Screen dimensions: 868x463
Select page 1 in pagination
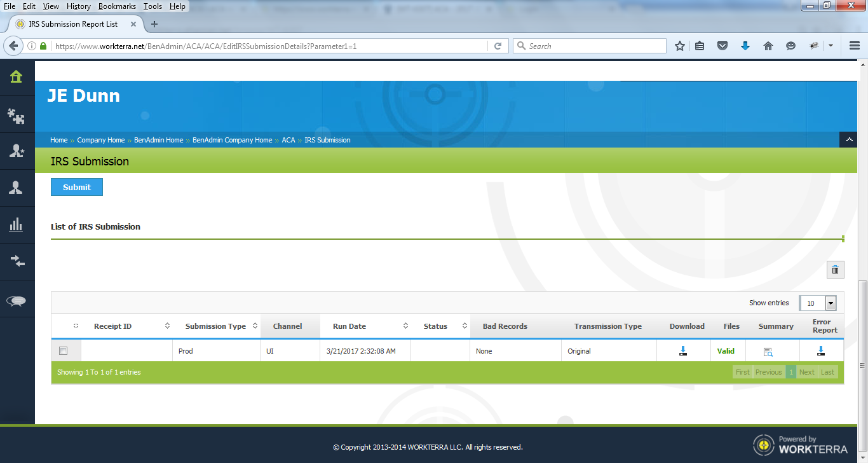coord(791,372)
